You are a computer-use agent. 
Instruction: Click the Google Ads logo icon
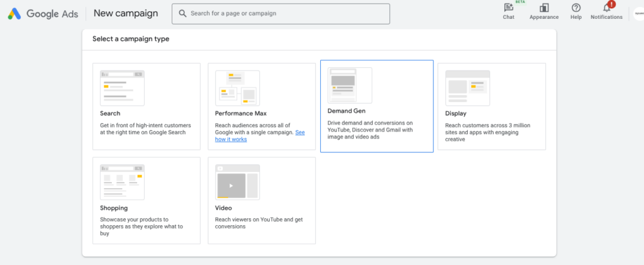point(14,14)
